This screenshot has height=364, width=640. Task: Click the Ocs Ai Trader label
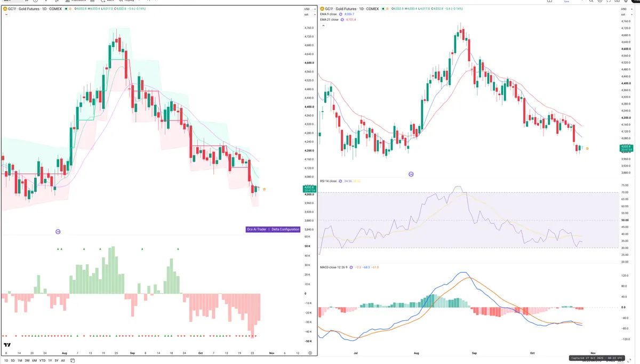[257, 229]
